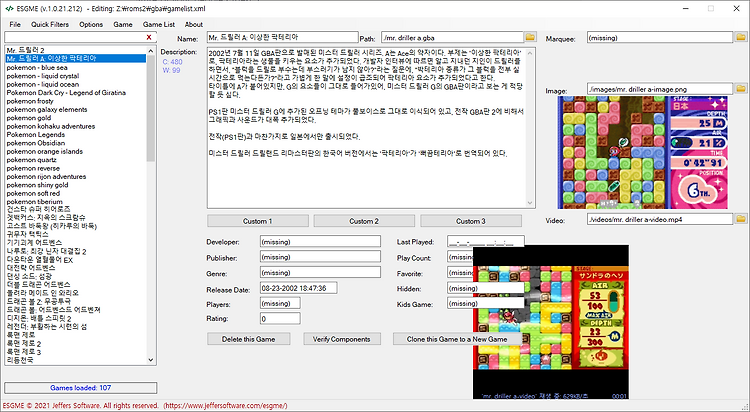Click the Image path field
This screenshot has width=750, height=412.
click(660, 89)
